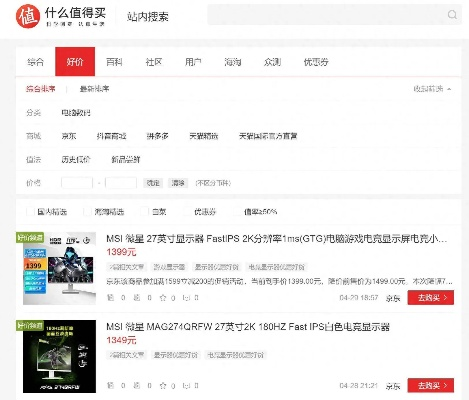469x400 pixels.
Task: Click the MAG274QRFW monitor thumbnail image
Action: (x=59, y=356)
